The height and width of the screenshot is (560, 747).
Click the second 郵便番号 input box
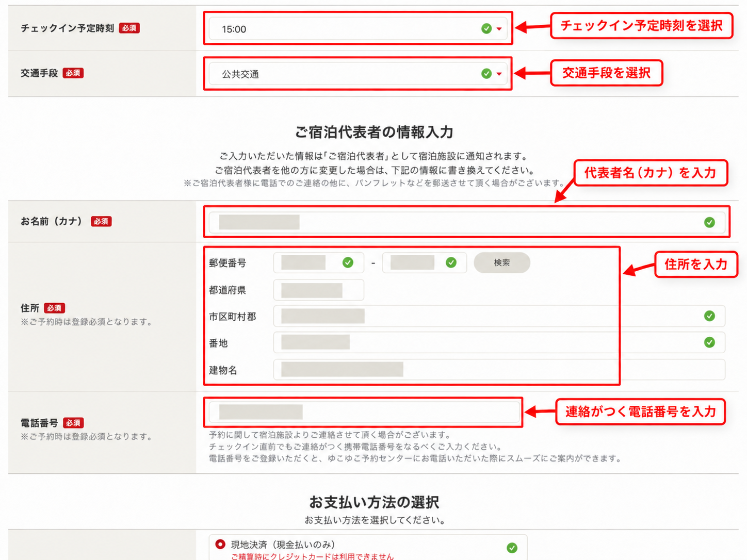click(425, 263)
